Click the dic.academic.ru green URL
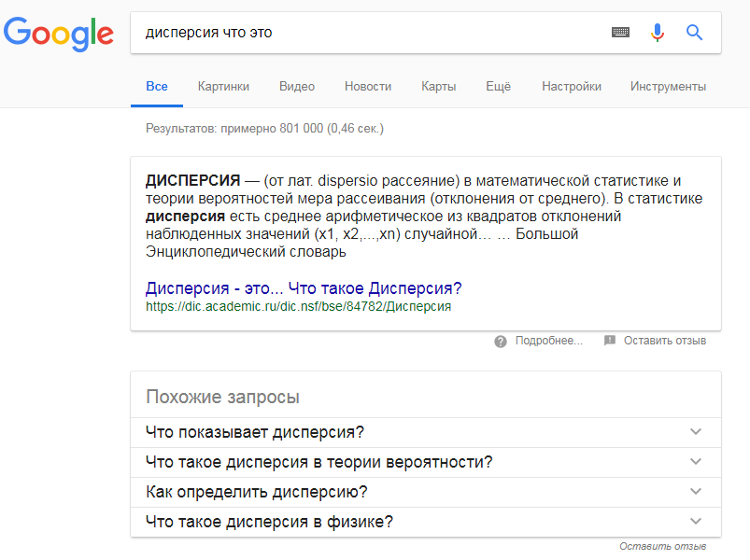Image resolution: width=750 pixels, height=560 pixels. click(299, 306)
